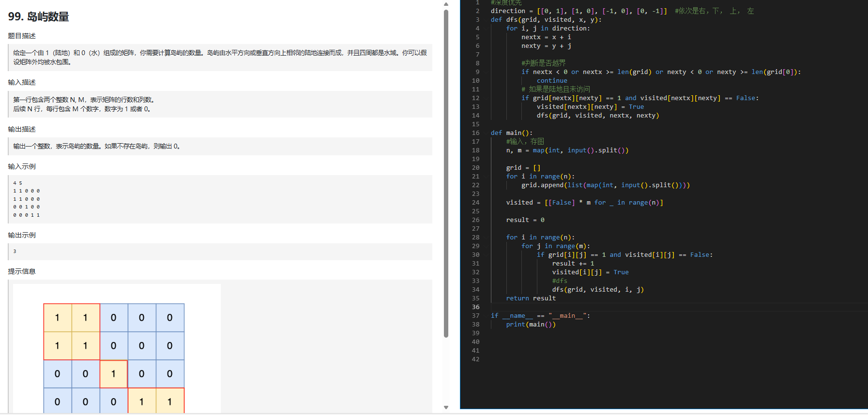Click the 'dfs(grid, visited, i, j)' call
The image size is (868, 415).
click(x=598, y=290)
